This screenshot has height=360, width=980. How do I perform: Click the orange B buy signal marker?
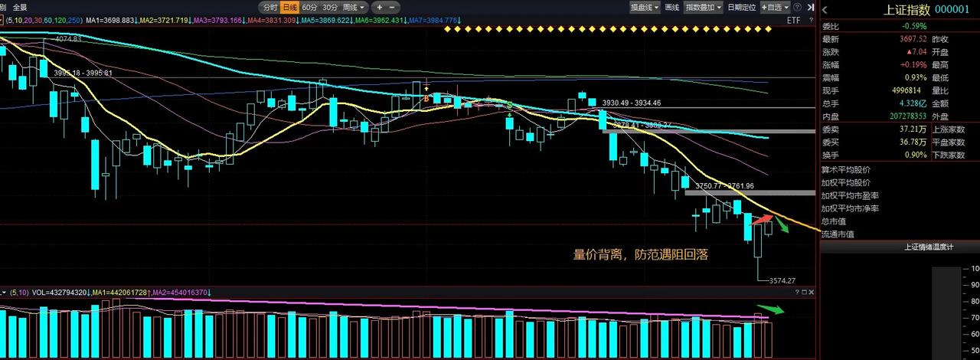(x=426, y=98)
